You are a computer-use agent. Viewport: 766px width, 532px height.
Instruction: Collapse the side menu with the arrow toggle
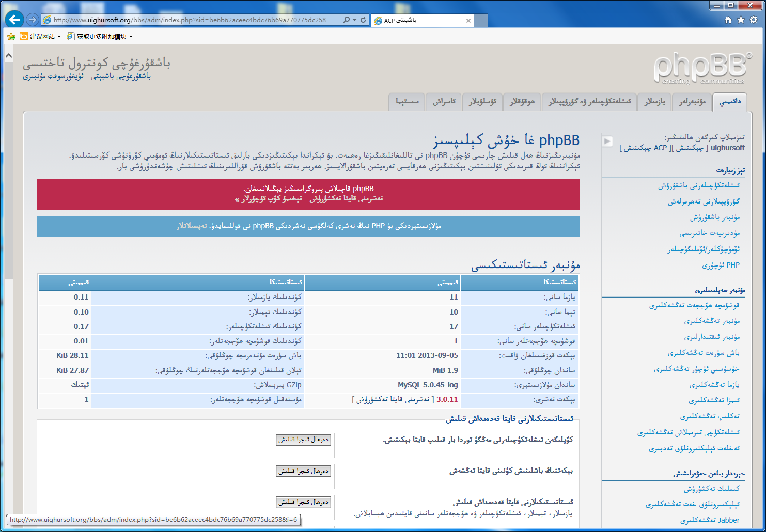point(607,141)
